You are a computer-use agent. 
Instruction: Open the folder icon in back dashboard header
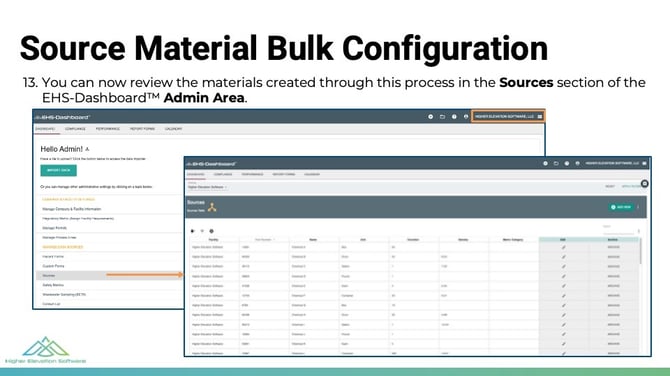pyautogui.click(x=442, y=117)
